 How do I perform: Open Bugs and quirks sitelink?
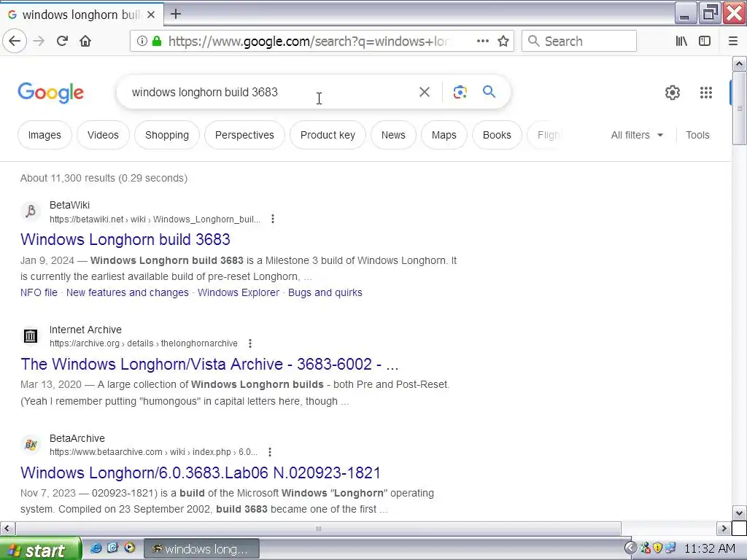pyautogui.click(x=325, y=292)
